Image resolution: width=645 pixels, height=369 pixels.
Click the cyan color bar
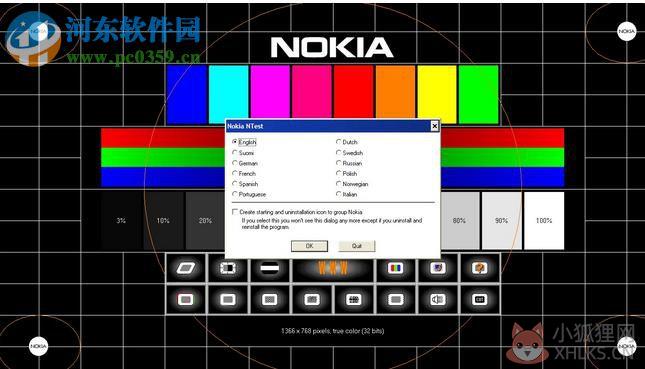pyautogui.click(x=228, y=94)
